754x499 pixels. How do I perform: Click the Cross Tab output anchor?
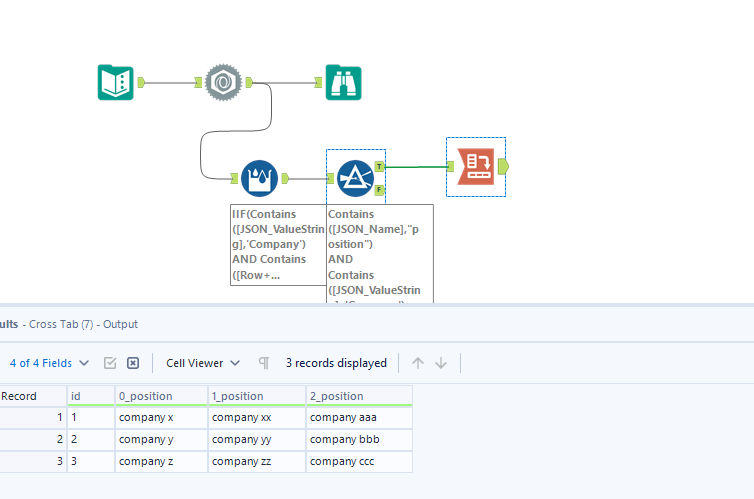point(503,167)
